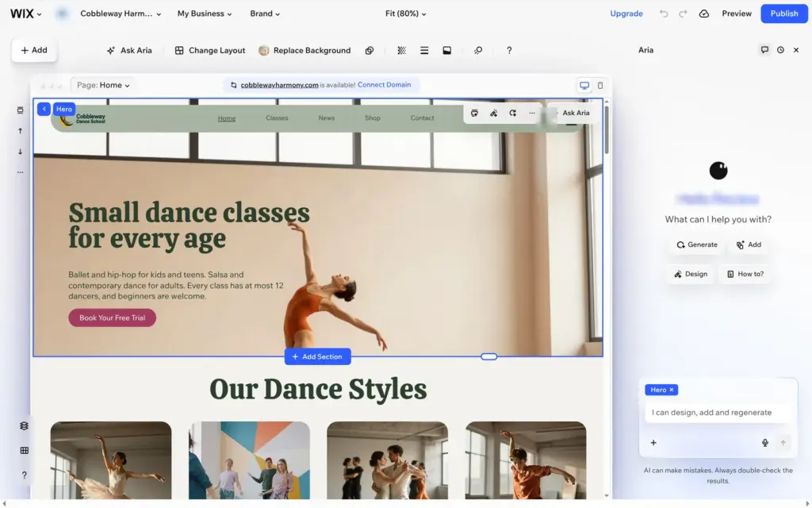Open the Page: Home dropdown
The height and width of the screenshot is (508, 812).
tap(103, 85)
